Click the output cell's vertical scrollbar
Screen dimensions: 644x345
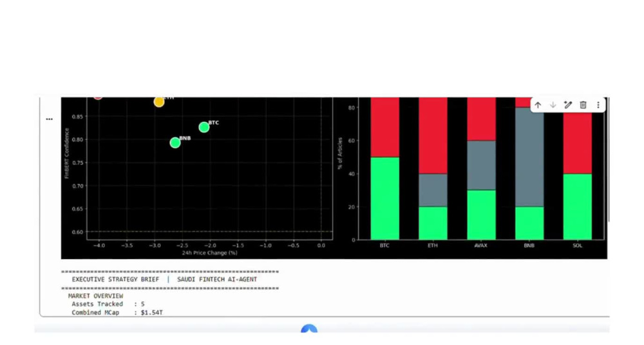tap(608, 161)
